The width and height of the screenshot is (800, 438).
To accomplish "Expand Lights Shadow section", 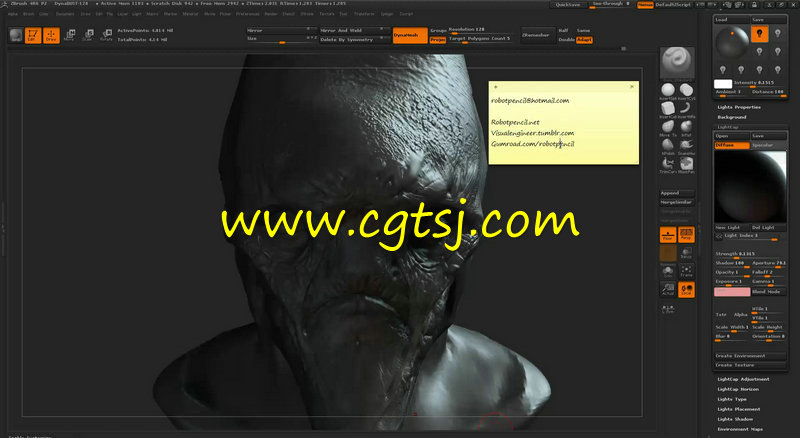I will [735, 419].
